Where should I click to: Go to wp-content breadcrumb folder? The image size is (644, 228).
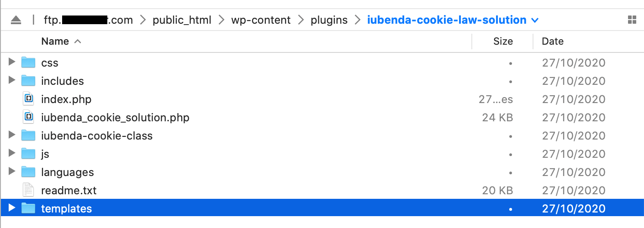[x=260, y=20]
